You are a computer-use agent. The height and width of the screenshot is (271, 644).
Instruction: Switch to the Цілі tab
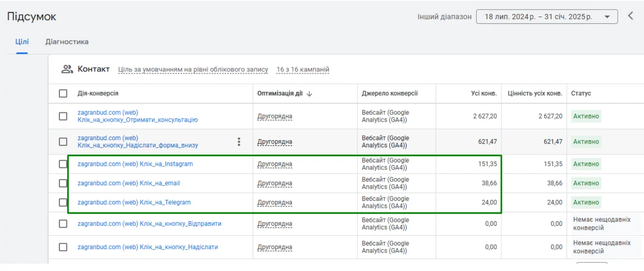[x=22, y=42]
